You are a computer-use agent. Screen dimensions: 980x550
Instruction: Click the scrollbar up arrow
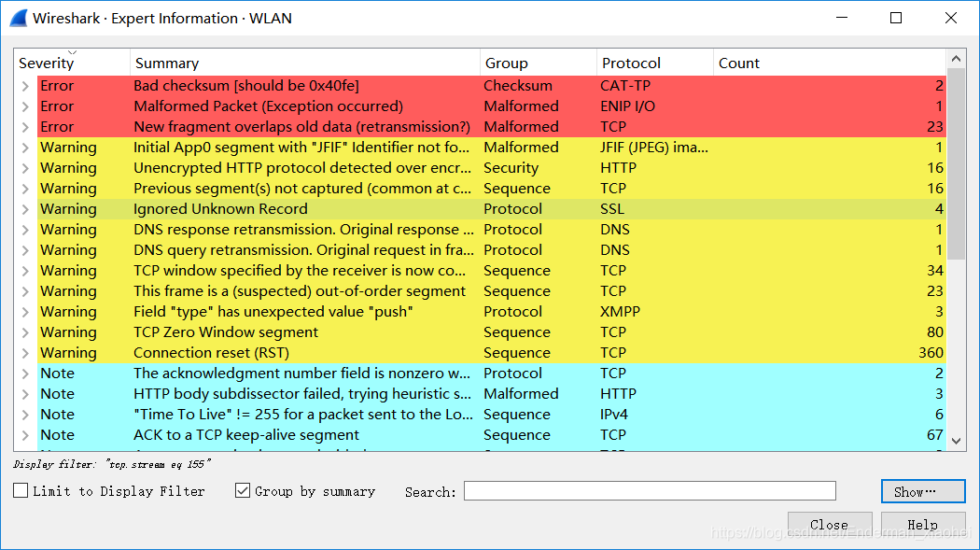tap(957, 59)
